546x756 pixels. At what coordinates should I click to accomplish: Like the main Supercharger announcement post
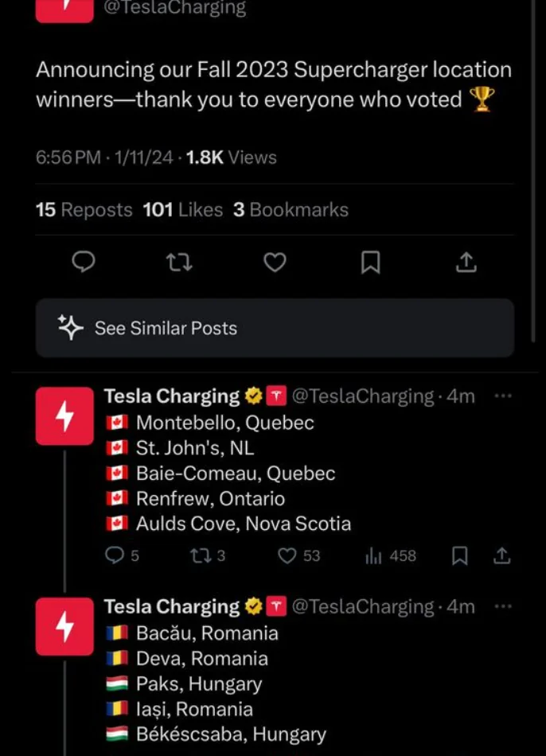275,262
